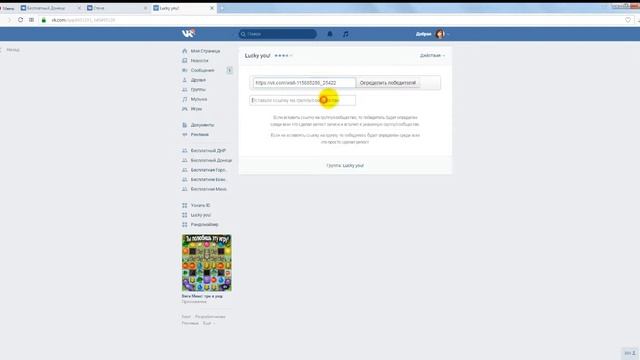640x360 pixels.
Task: Click the app grid icon beside Рандомайзер
Action: pos(184,224)
